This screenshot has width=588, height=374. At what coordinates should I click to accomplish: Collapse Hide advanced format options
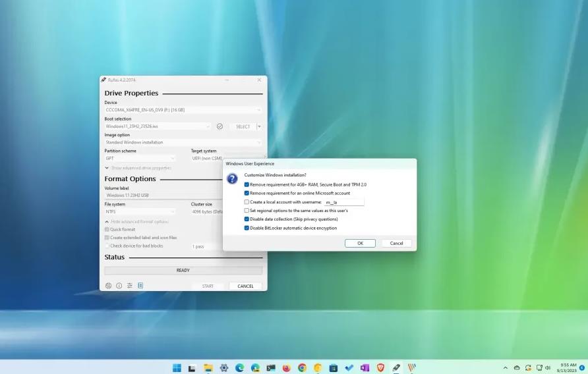[136, 222]
